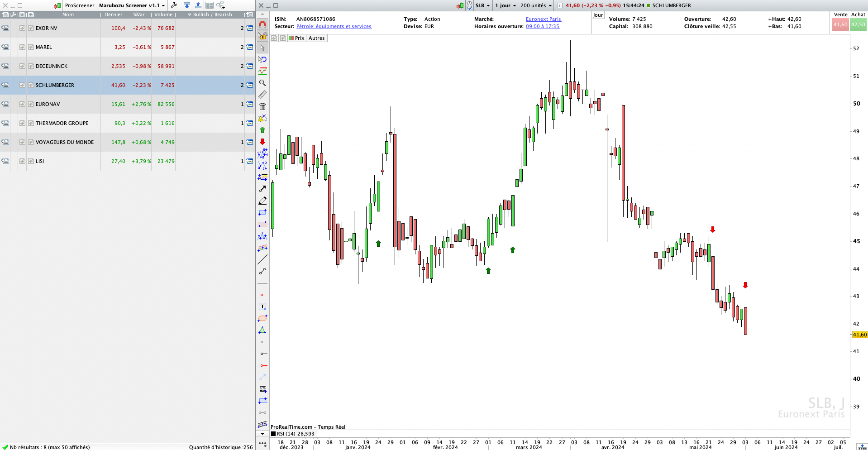
Task: Sort by the Dernier column header
Action: 113,14
